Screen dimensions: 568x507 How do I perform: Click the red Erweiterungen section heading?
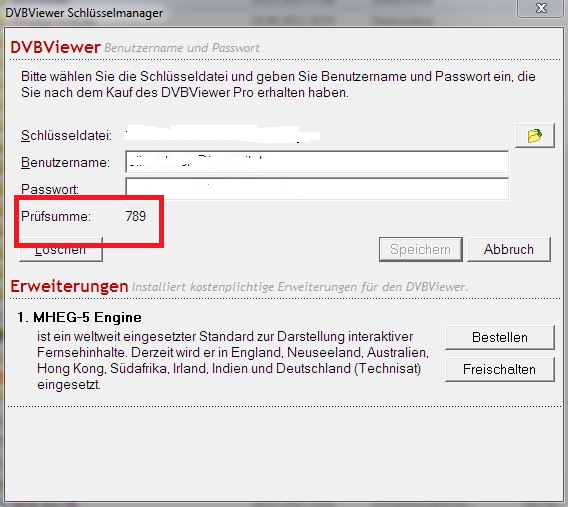pyautogui.click(x=69, y=286)
